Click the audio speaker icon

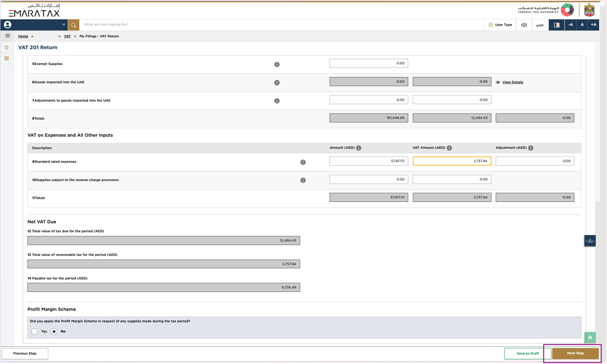[524, 25]
